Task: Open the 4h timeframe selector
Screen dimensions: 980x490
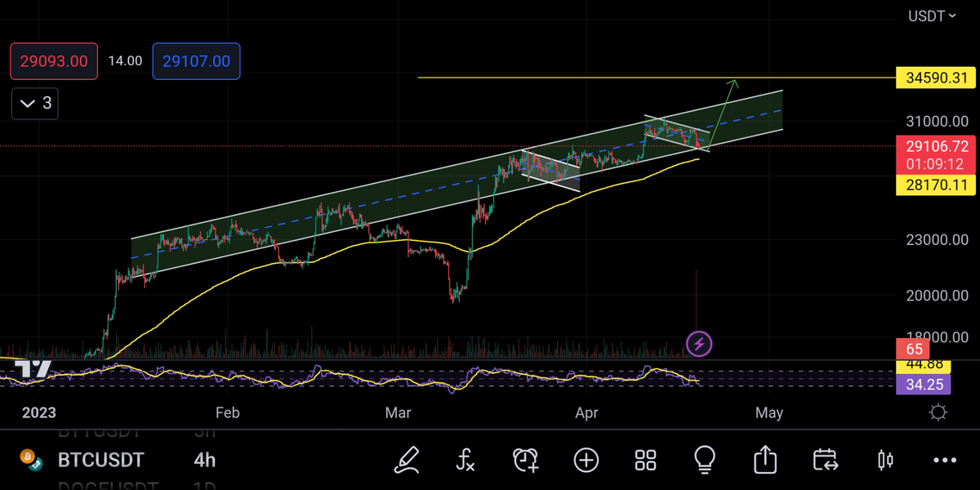Action: (x=204, y=460)
